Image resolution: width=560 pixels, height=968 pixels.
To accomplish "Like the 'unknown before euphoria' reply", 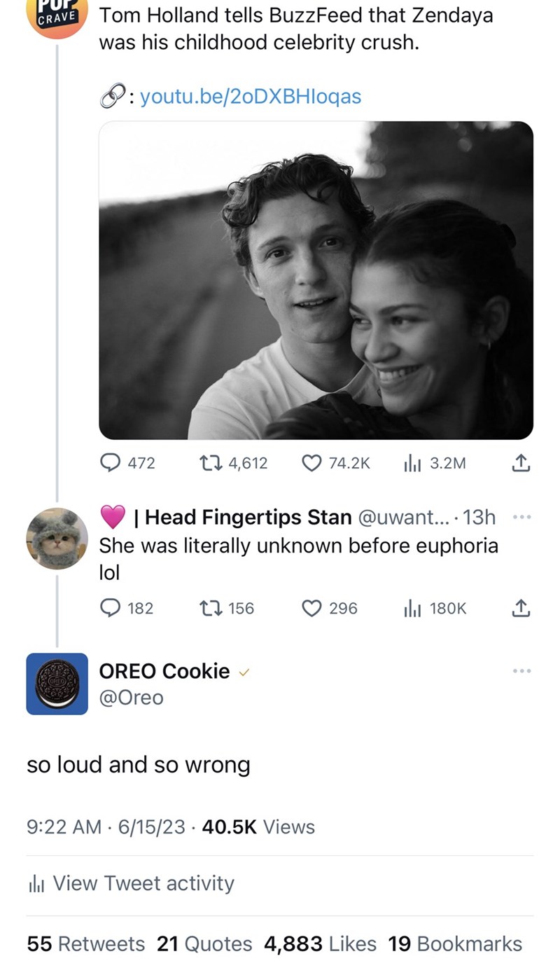I will coord(311,608).
